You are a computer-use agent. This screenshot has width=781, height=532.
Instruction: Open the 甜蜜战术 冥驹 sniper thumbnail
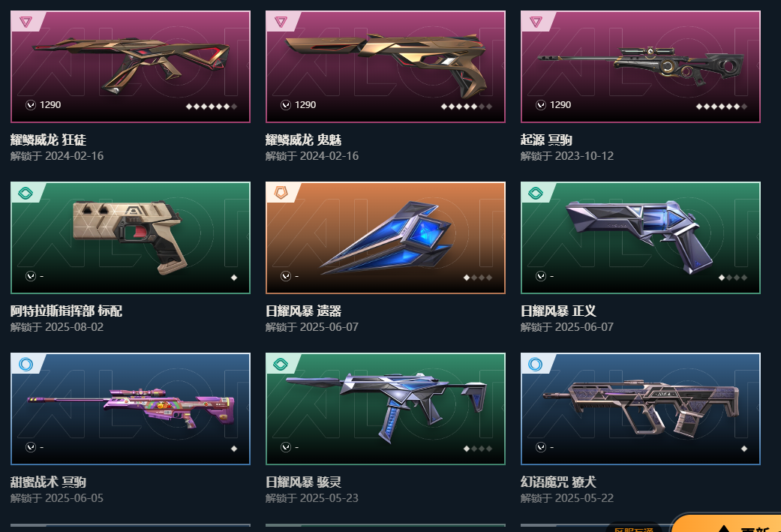(131, 409)
